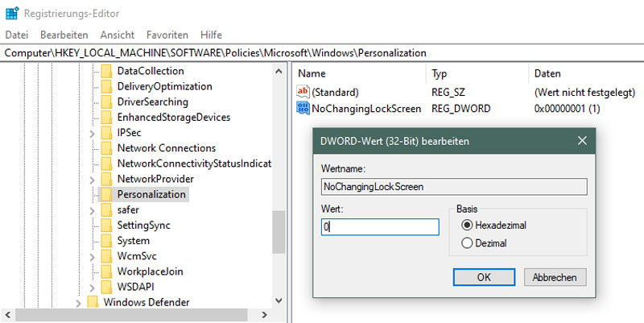The width and height of the screenshot is (644, 323).
Task: Click the REG_SZ type cell
Action: [x=448, y=92]
